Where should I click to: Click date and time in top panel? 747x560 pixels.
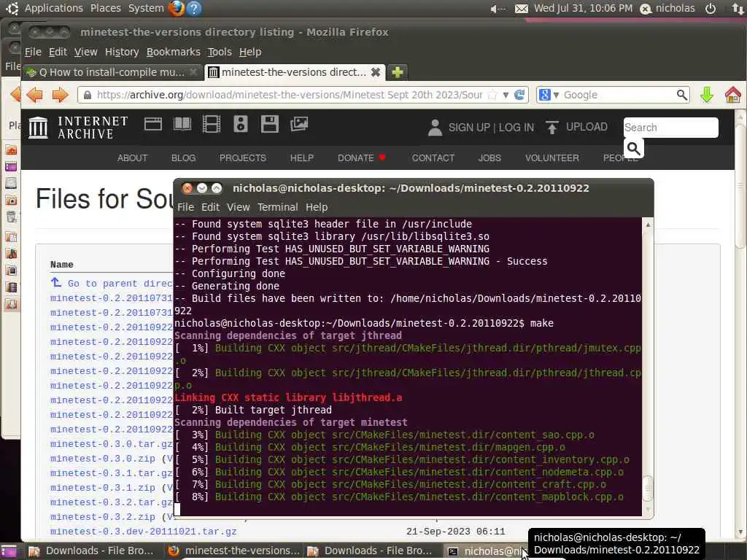pos(583,9)
